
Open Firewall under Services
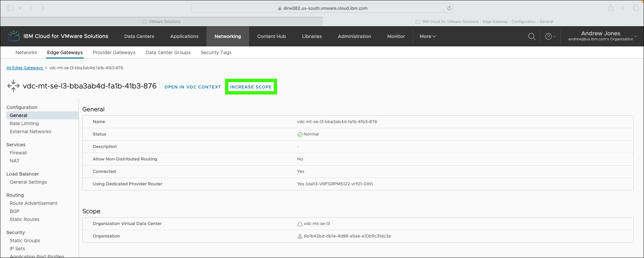(x=18, y=153)
